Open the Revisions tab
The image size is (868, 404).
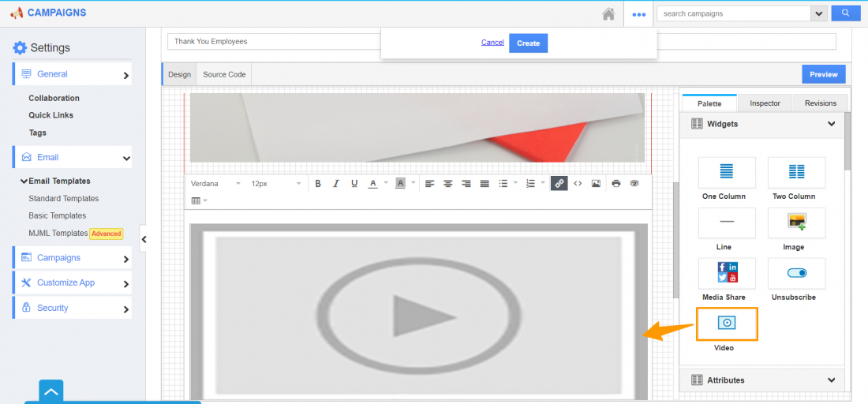pos(821,103)
